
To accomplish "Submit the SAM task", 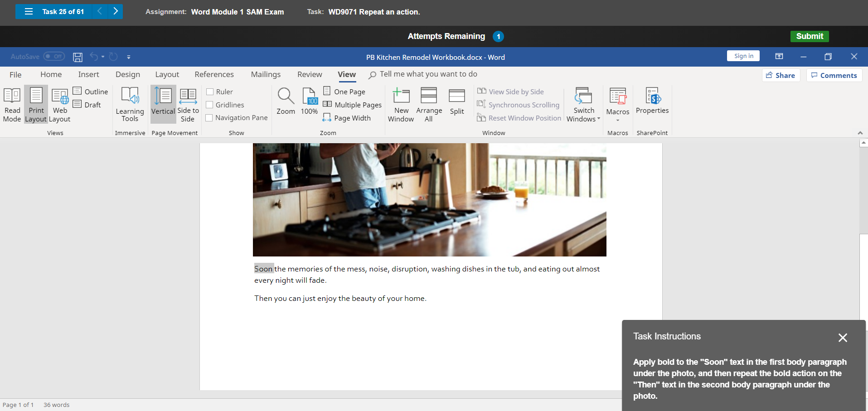I will pyautogui.click(x=810, y=36).
